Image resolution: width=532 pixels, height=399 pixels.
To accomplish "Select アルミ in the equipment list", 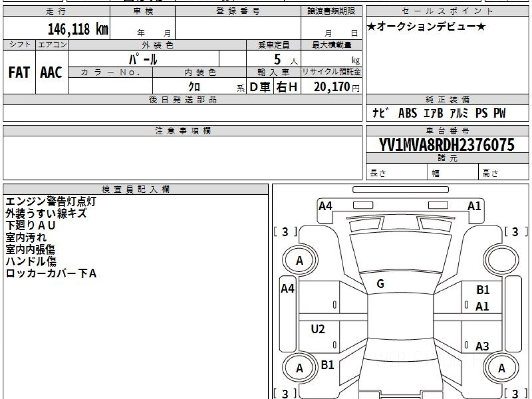I will pos(460,113).
